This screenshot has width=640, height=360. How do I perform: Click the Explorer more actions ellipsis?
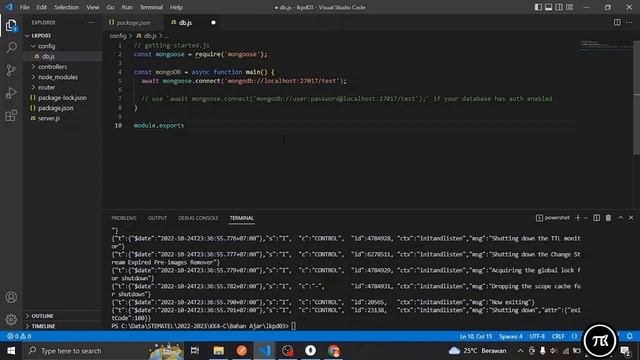pos(91,22)
